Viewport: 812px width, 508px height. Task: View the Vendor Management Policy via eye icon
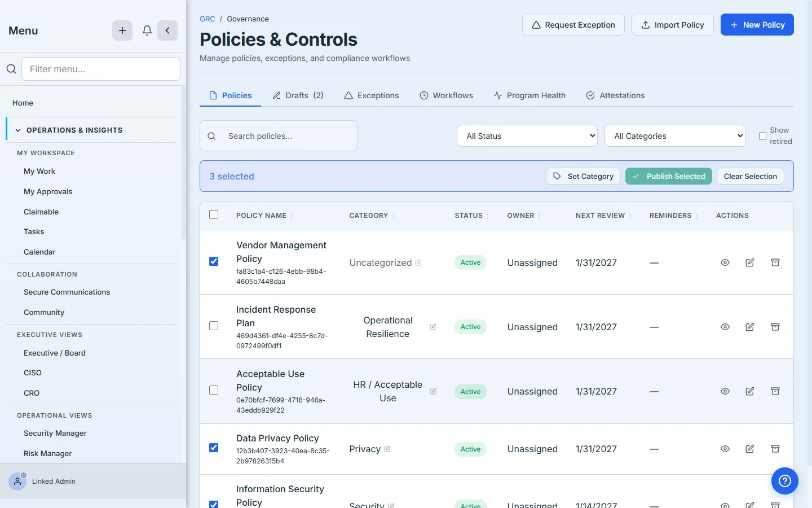pyautogui.click(x=725, y=262)
